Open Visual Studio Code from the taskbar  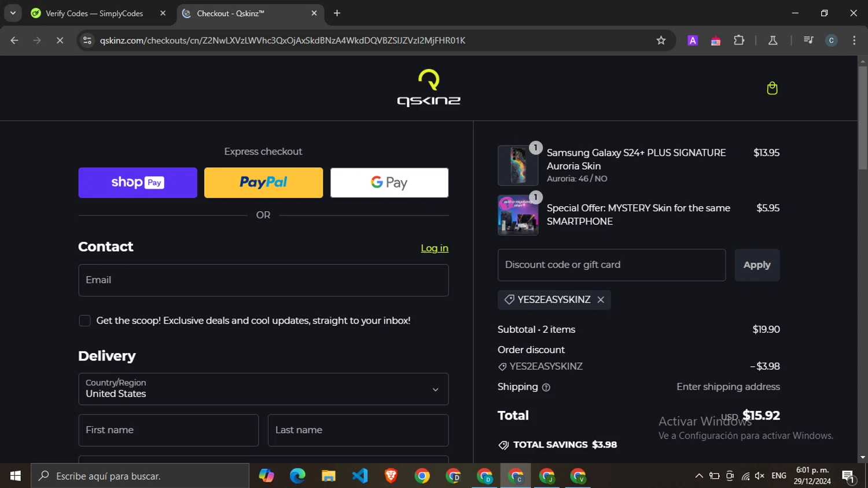360,476
